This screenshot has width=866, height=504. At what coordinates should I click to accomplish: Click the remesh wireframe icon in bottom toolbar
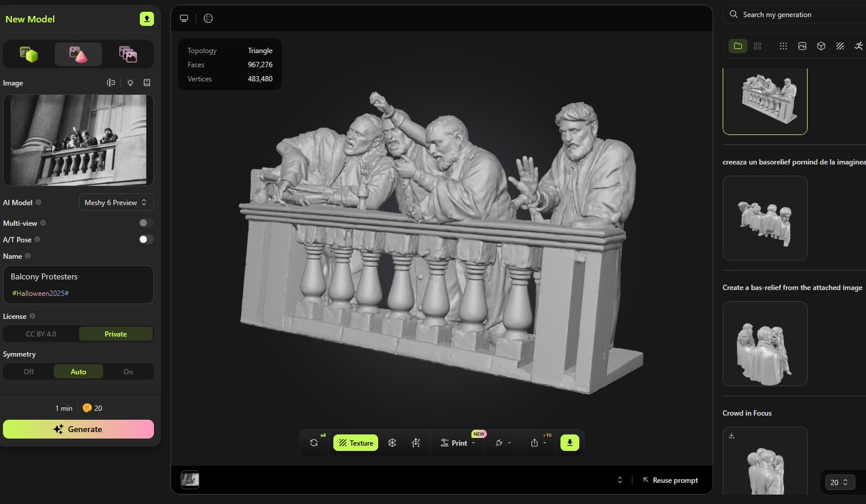click(392, 443)
